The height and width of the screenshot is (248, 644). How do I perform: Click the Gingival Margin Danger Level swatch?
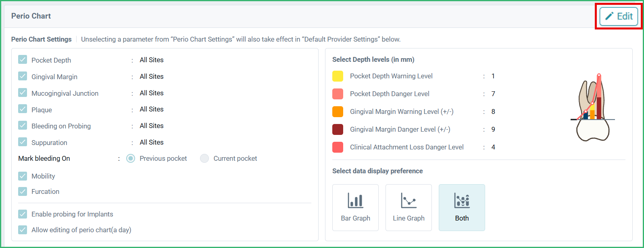coord(338,129)
